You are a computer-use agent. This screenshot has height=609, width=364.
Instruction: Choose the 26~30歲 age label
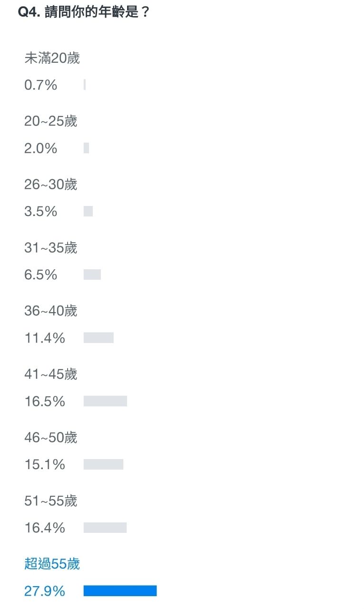pyautogui.click(x=50, y=185)
